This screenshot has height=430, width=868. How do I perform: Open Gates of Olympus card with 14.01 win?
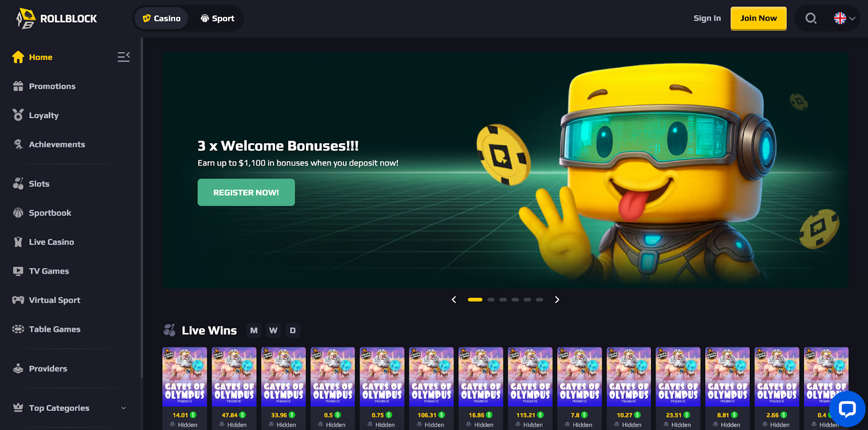point(184,377)
